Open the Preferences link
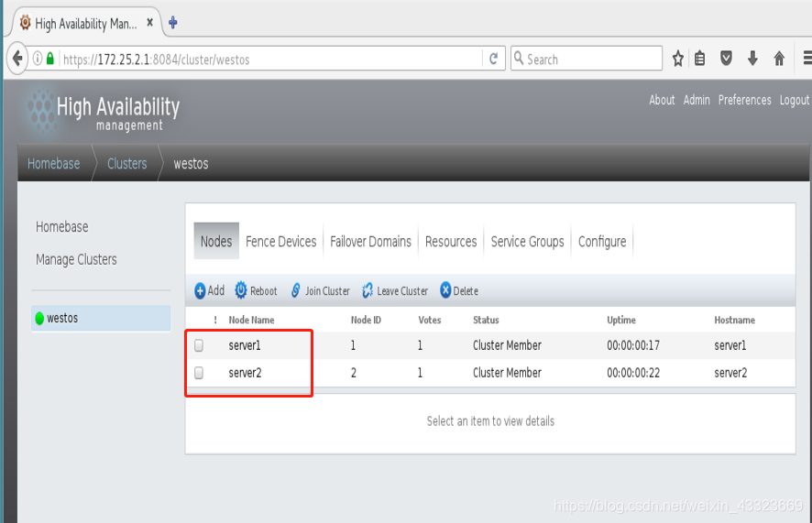This screenshot has height=523, width=812. click(x=744, y=100)
